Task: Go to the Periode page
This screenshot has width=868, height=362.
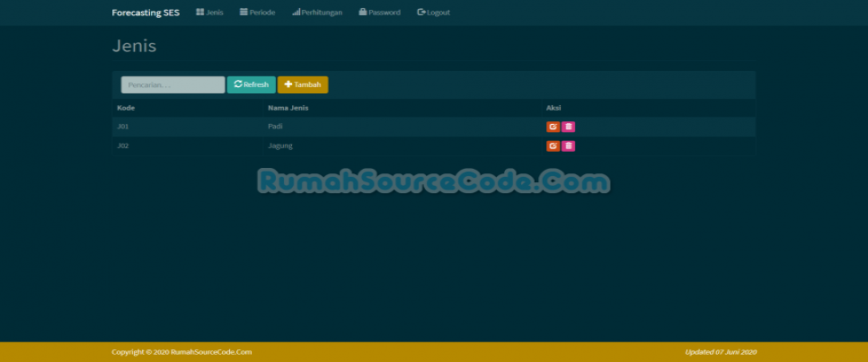Action: click(257, 13)
